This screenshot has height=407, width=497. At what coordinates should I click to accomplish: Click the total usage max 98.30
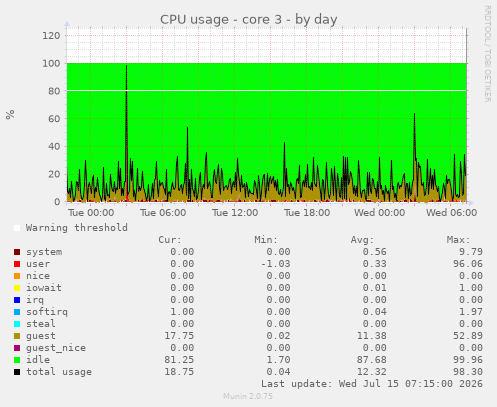tap(468, 372)
